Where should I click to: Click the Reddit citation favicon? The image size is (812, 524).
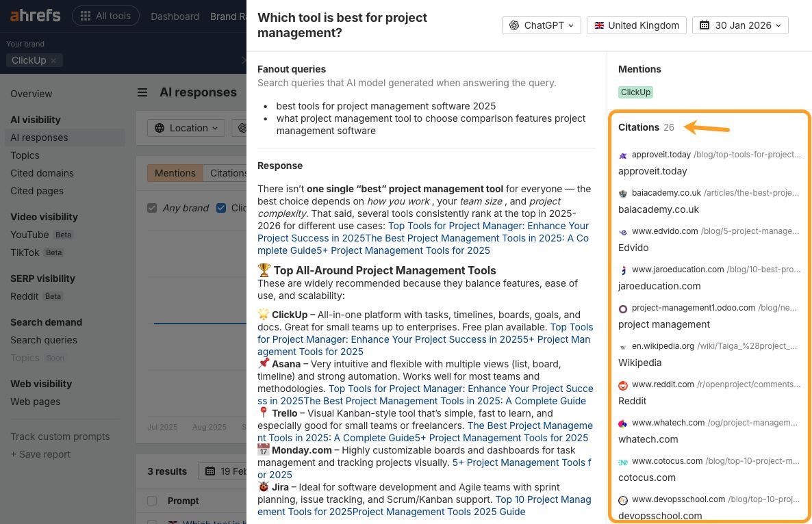pos(623,385)
